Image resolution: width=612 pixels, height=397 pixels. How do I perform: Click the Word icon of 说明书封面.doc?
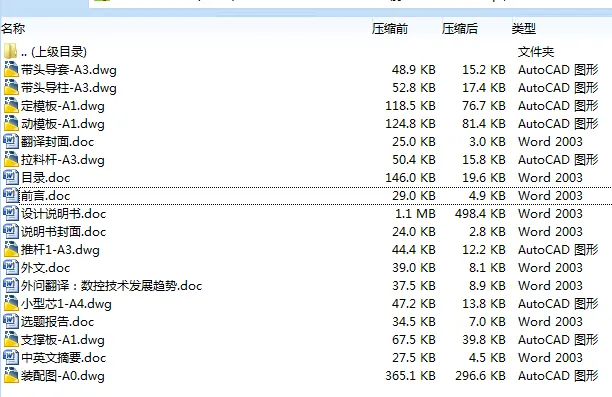point(11,231)
